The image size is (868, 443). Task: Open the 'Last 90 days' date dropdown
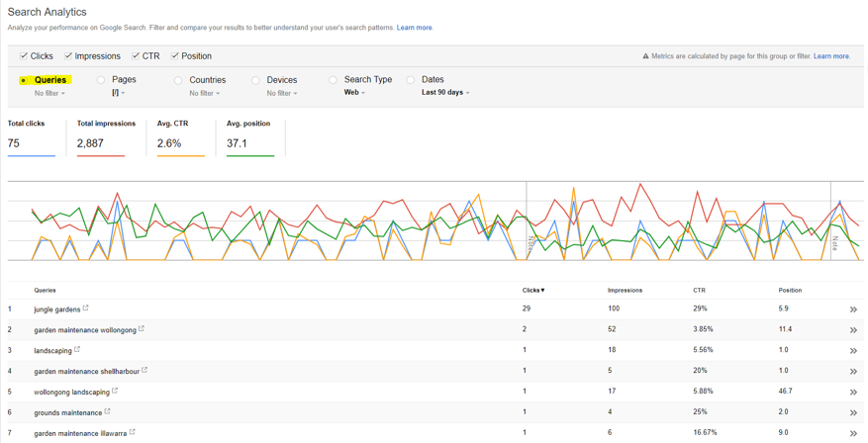(x=445, y=93)
